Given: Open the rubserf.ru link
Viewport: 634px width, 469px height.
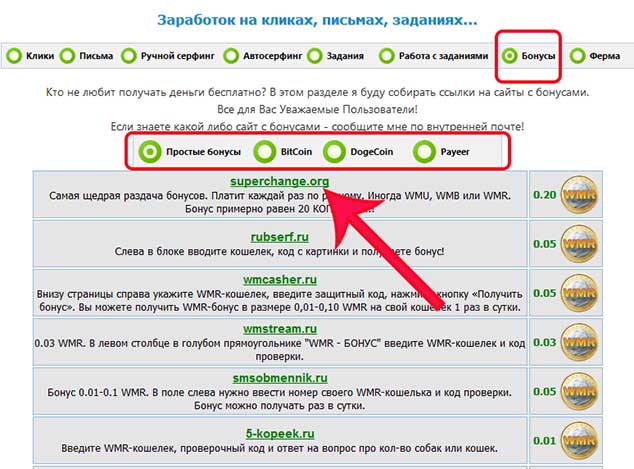Looking at the screenshot, I should click(280, 237).
